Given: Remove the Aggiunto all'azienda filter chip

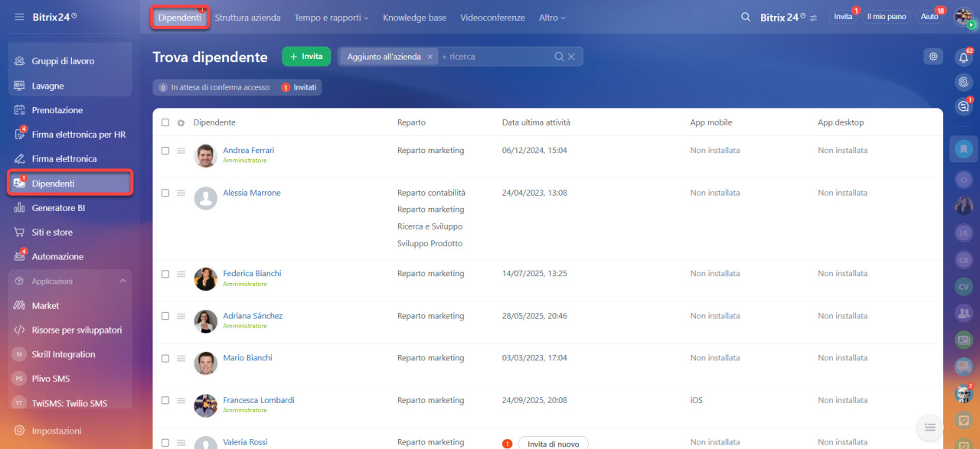Looking at the screenshot, I should tap(430, 57).
